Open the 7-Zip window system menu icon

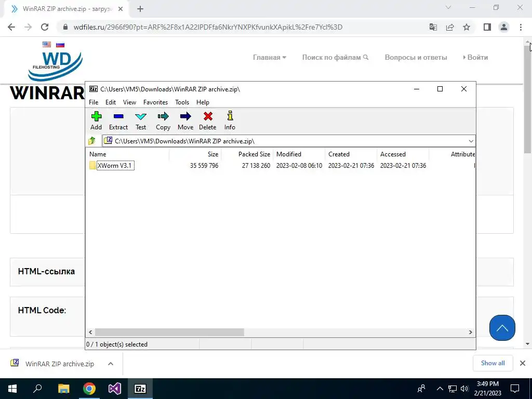point(94,89)
